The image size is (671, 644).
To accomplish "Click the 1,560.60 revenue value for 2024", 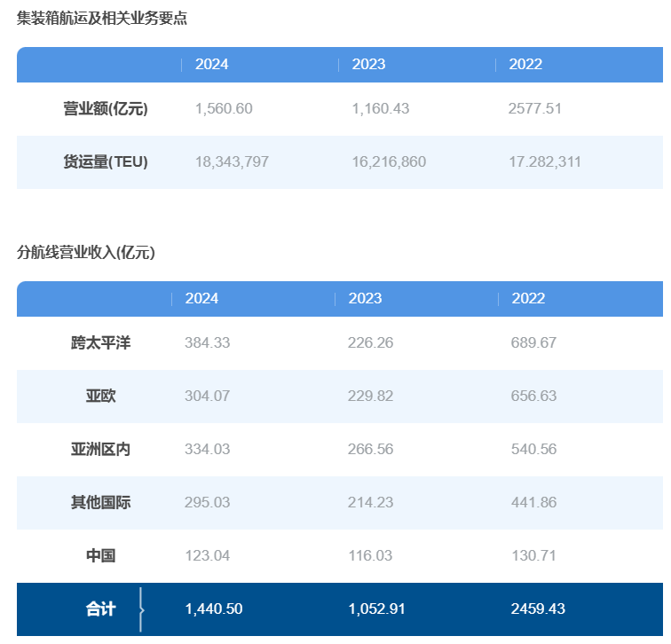I will pyautogui.click(x=224, y=109).
